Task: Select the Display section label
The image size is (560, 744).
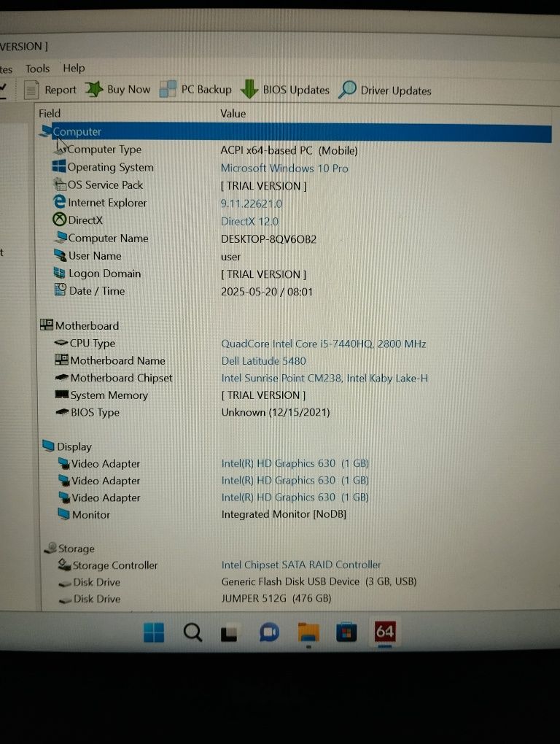Action: coord(74,446)
